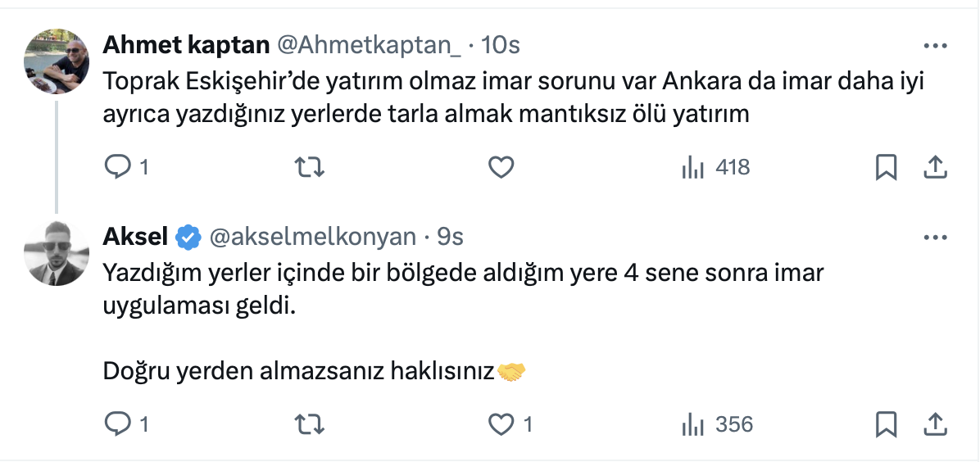Reply to Aksel's tweet

pyautogui.click(x=119, y=424)
